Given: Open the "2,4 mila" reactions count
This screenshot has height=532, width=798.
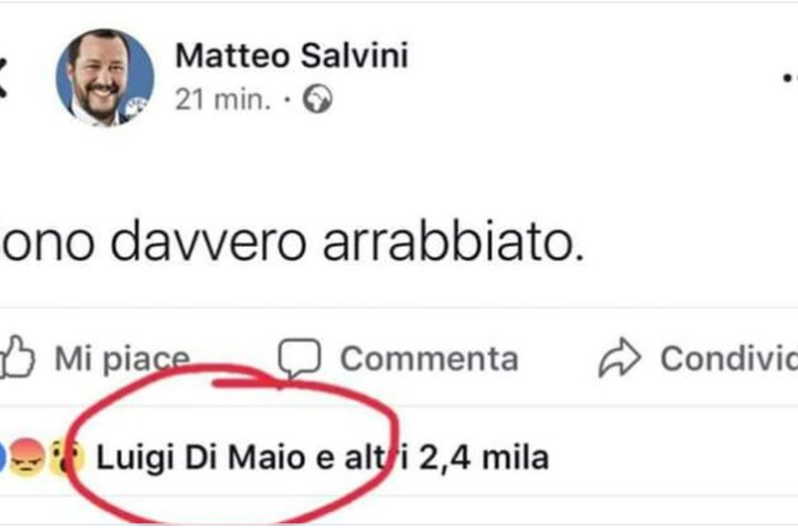Looking at the screenshot, I should (x=483, y=458).
